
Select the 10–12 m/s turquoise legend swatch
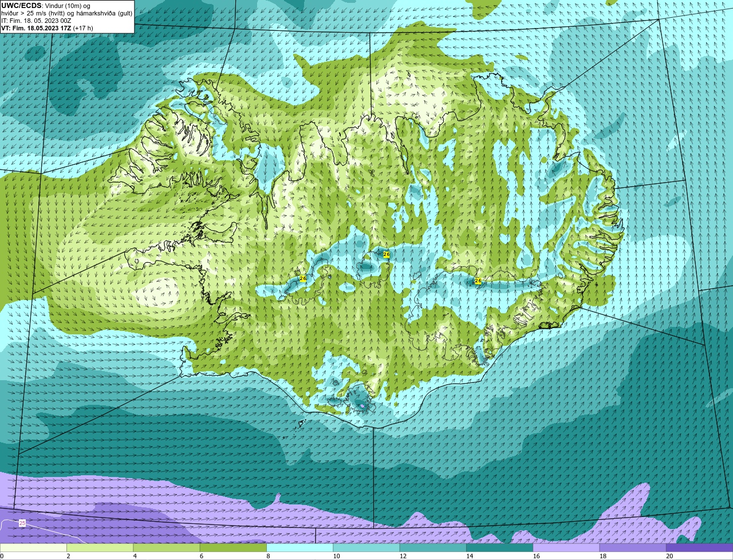[x=366, y=548]
